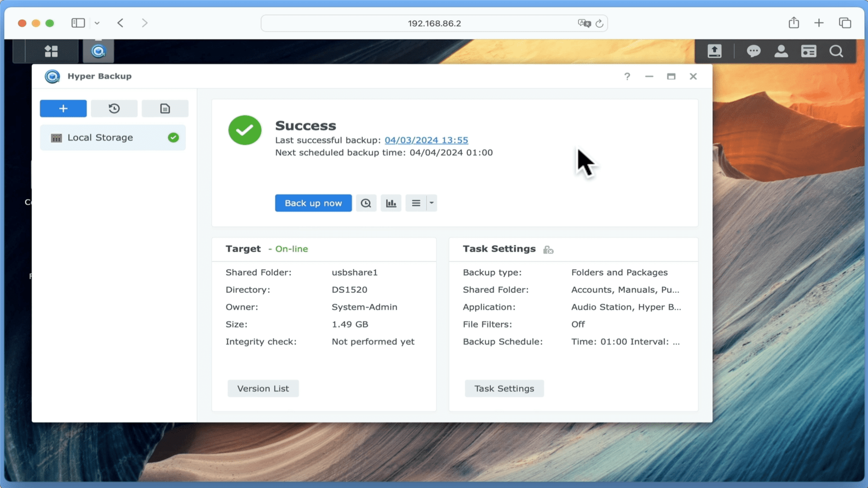Open last successful backup date link
The image size is (868, 488).
click(x=426, y=140)
